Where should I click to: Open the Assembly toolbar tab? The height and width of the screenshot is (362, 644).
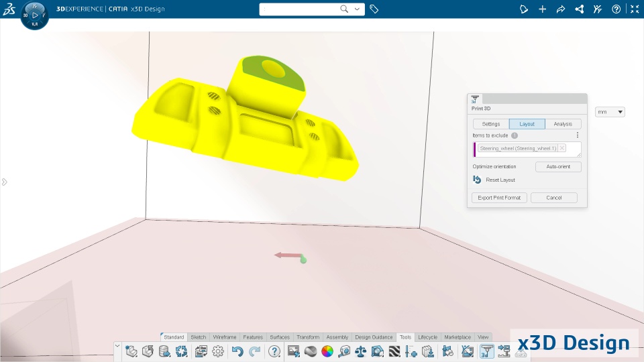pos(337,337)
